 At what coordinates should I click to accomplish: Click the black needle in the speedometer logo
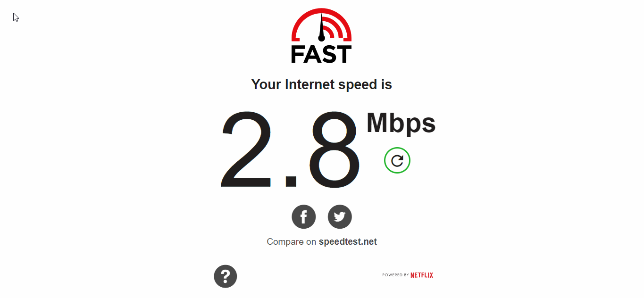click(322, 27)
